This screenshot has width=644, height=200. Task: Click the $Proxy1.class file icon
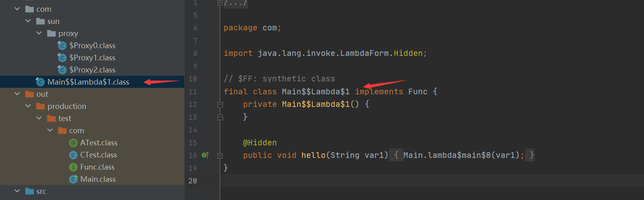pyautogui.click(x=62, y=57)
